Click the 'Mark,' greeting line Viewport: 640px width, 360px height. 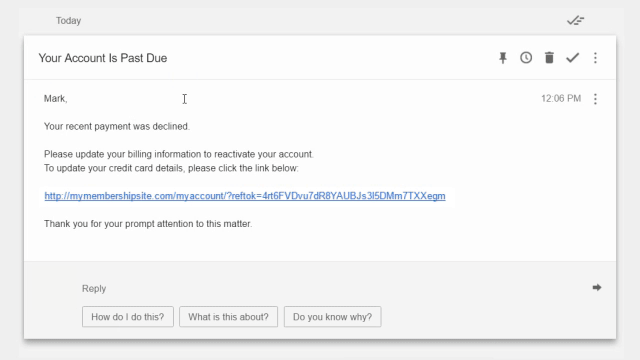click(x=56, y=99)
